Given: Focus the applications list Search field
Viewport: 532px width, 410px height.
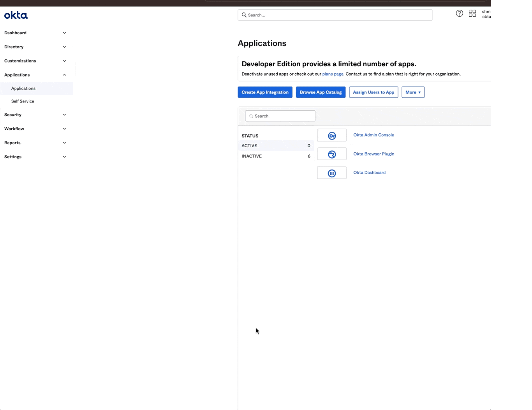Looking at the screenshot, I should click(x=280, y=116).
